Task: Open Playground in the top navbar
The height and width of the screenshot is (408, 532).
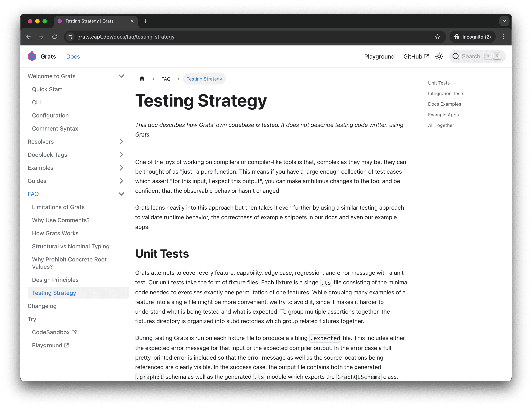Action: [x=379, y=57]
